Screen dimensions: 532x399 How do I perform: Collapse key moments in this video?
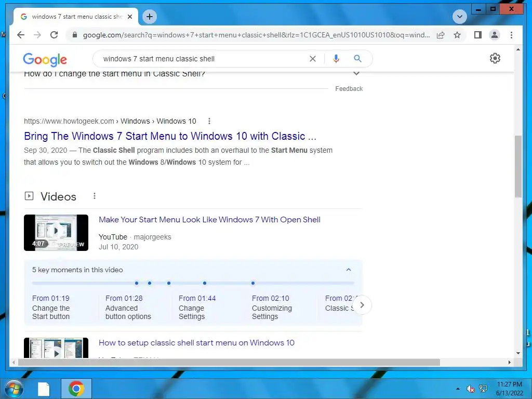click(x=349, y=270)
